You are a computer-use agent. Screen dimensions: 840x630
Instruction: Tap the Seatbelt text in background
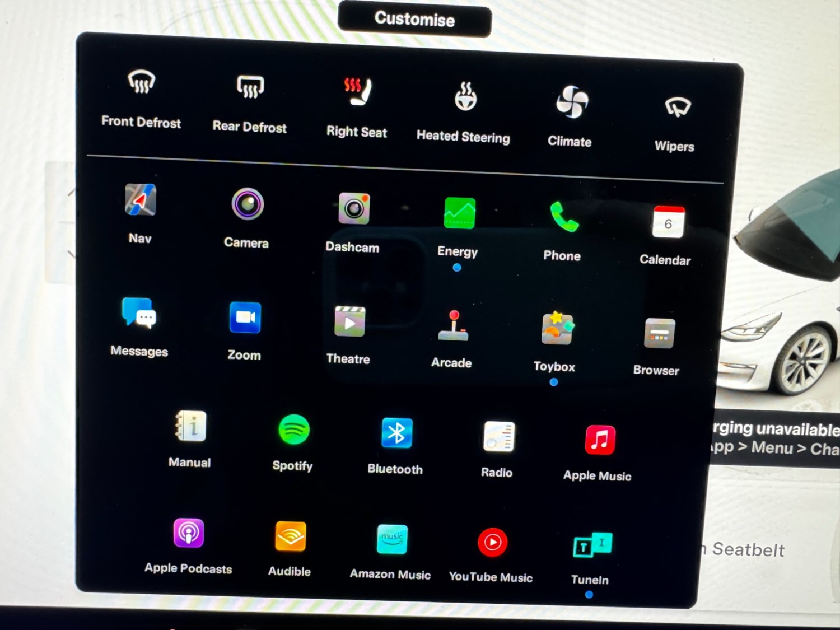point(749,550)
